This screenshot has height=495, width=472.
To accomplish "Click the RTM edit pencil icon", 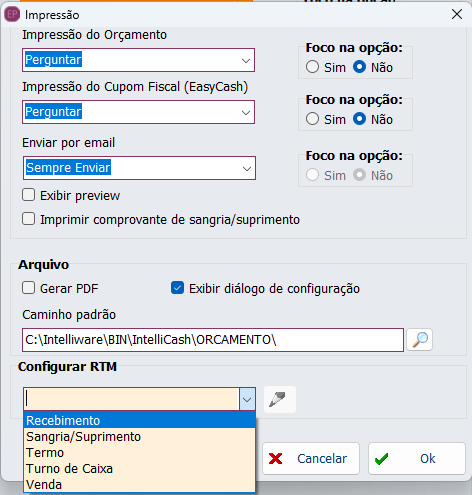I will [280, 399].
